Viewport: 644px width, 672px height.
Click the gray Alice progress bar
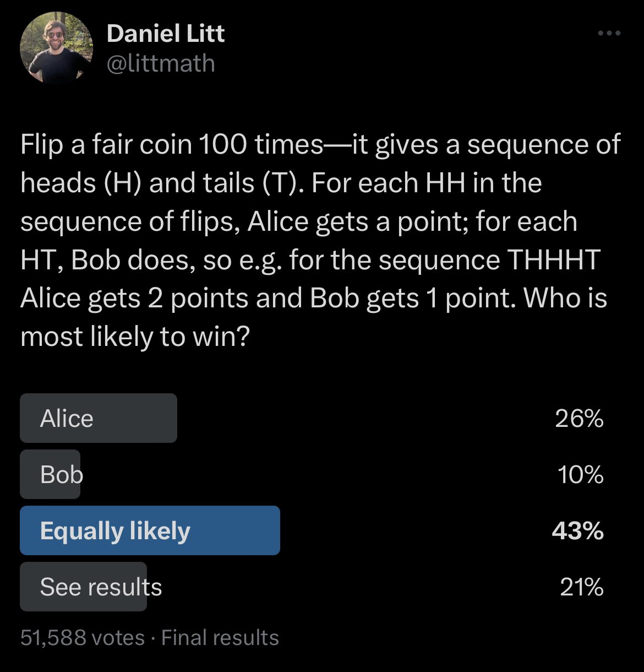pos(138,419)
